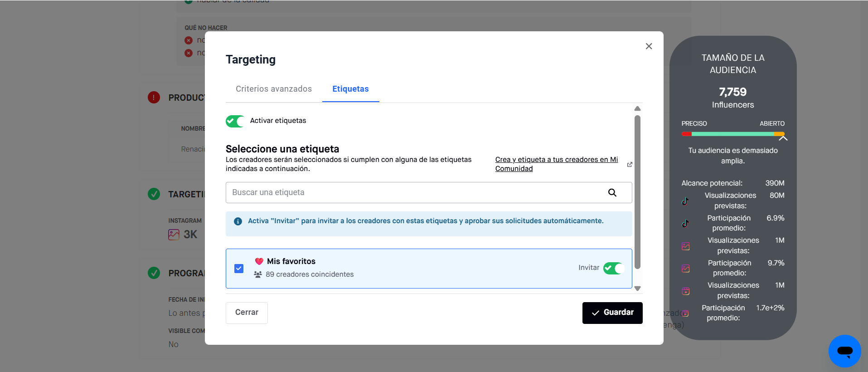This screenshot has width=868, height=372.
Task: Switch to the Criterios avanzados tab
Action: click(x=274, y=89)
